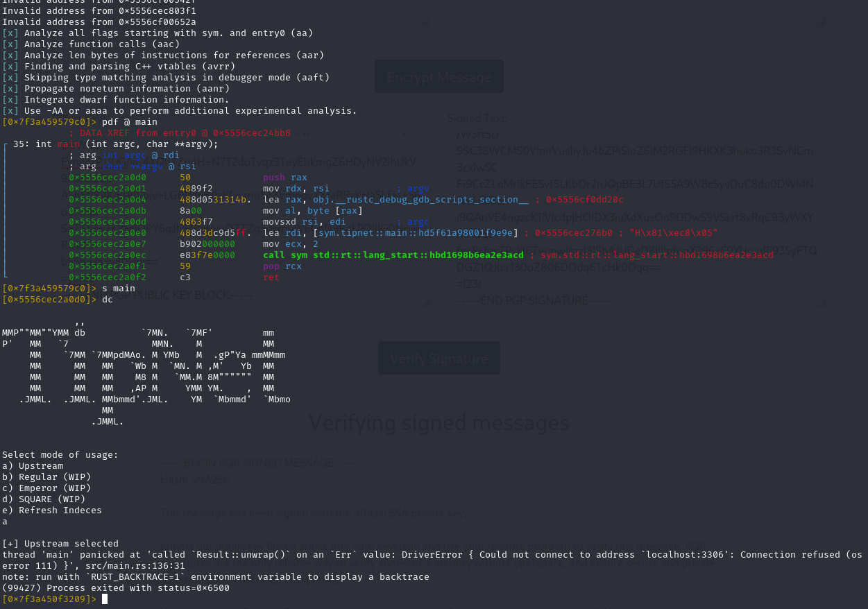Image resolution: width=868 pixels, height=609 pixels.
Task: Click the Verify Signature button in the background page
Action: pyautogui.click(x=439, y=359)
